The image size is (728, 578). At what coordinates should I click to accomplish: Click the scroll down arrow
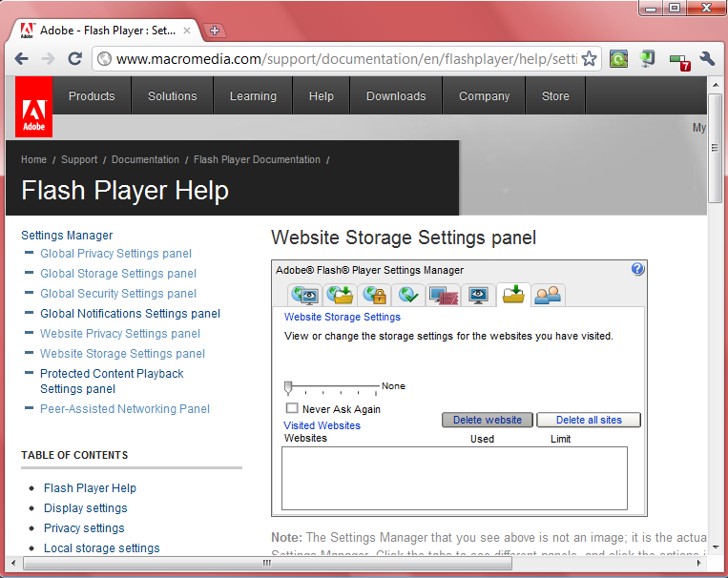[x=716, y=547]
